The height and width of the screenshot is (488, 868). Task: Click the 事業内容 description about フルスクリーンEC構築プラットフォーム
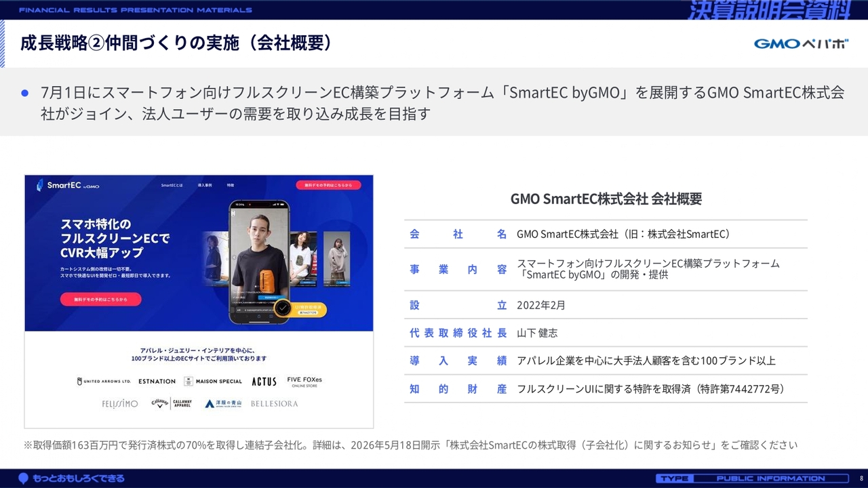coord(648,269)
